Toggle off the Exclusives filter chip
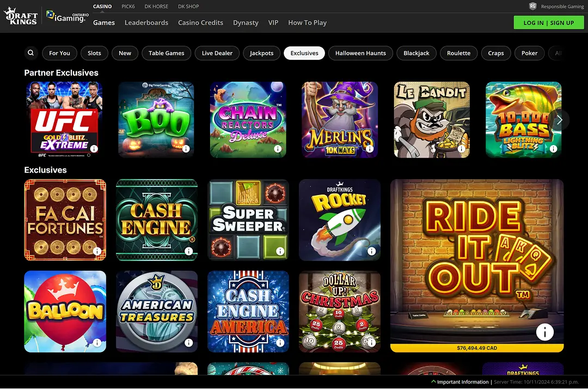This screenshot has height=389, width=588. (x=304, y=53)
